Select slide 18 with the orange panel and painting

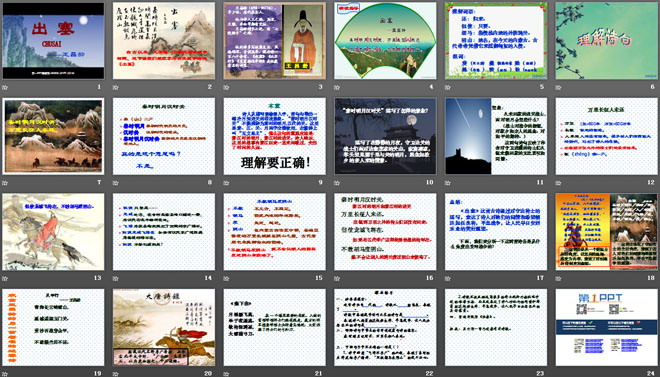607,232
